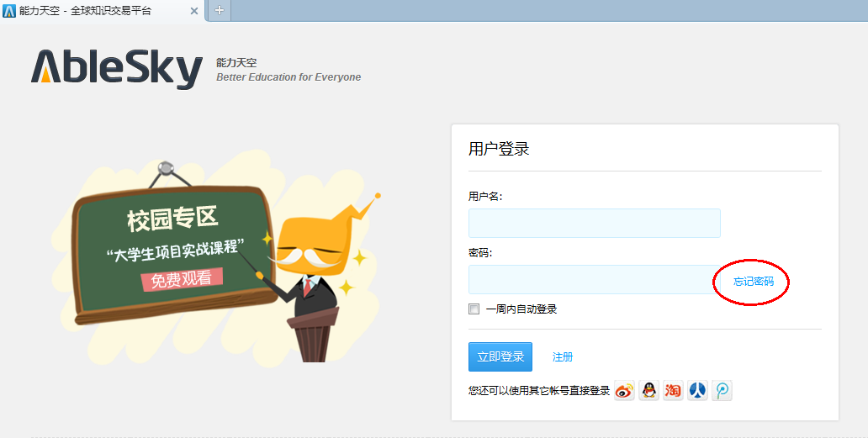Sign in with the Renren icon
Image resolution: width=868 pixels, height=438 pixels.
(697, 390)
